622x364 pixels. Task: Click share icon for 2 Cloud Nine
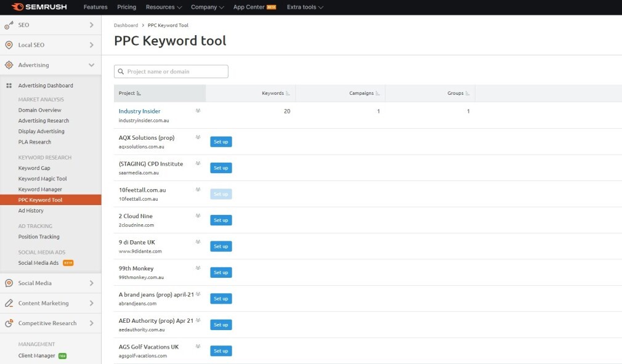198,216
